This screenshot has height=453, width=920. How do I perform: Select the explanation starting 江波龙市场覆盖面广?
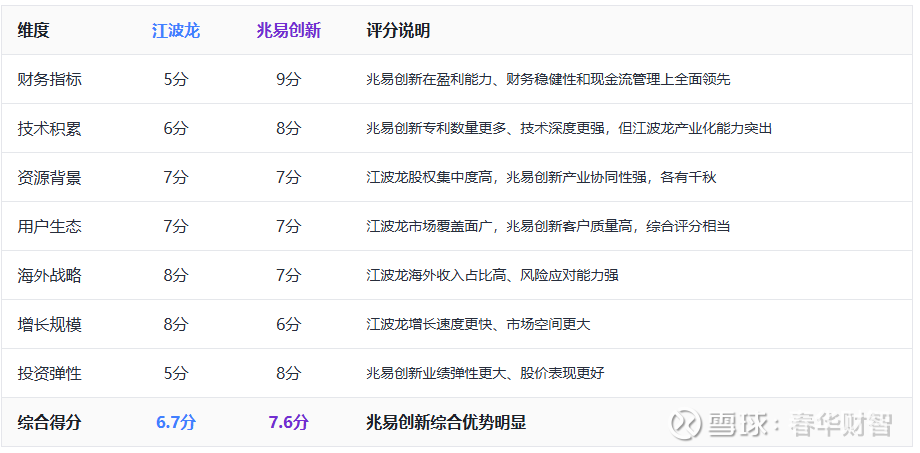548,226
